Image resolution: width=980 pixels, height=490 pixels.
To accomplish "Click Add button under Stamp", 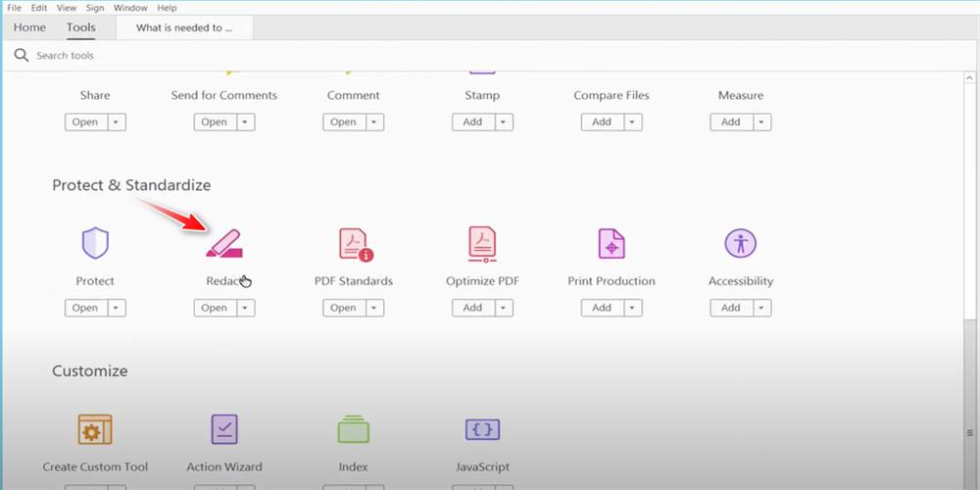I will tap(473, 122).
